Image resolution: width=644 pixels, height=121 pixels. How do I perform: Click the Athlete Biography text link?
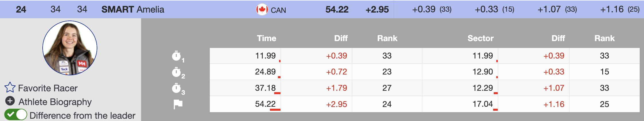coord(55,102)
